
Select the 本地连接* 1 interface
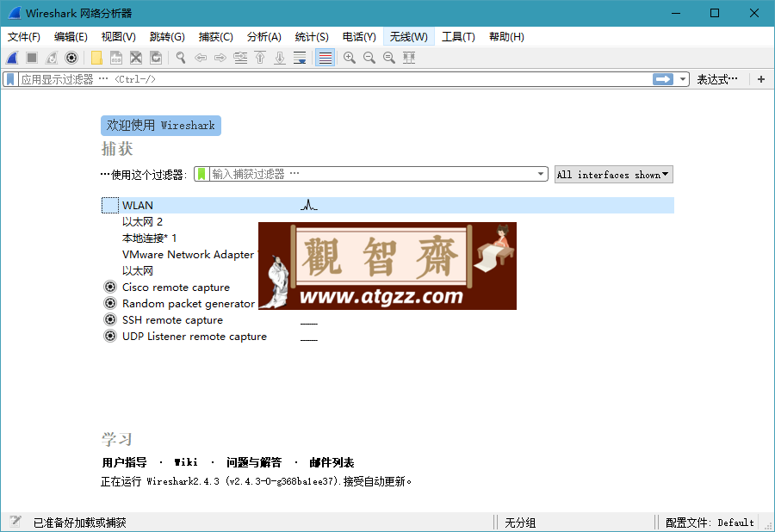[149, 238]
